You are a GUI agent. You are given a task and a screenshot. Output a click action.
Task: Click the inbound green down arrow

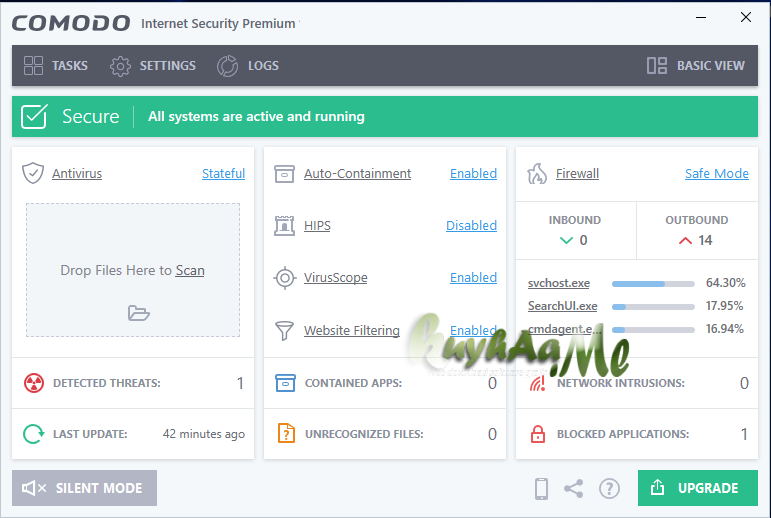tap(566, 241)
